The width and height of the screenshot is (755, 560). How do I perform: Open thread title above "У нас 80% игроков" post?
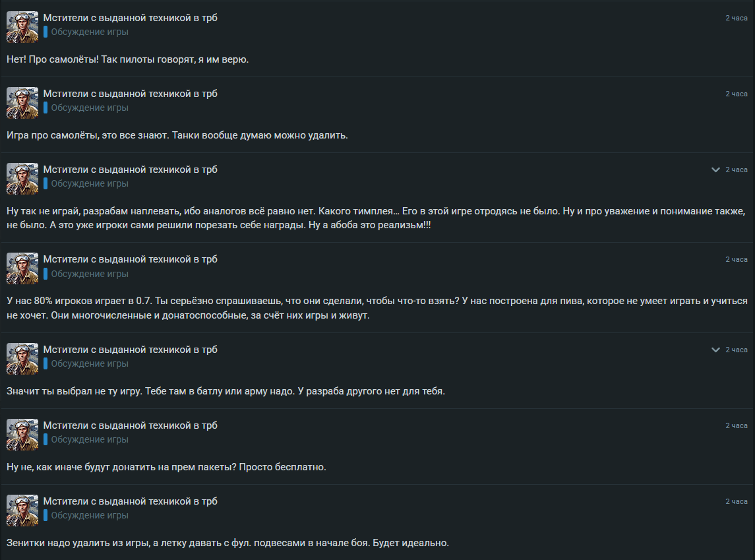click(130, 259)
